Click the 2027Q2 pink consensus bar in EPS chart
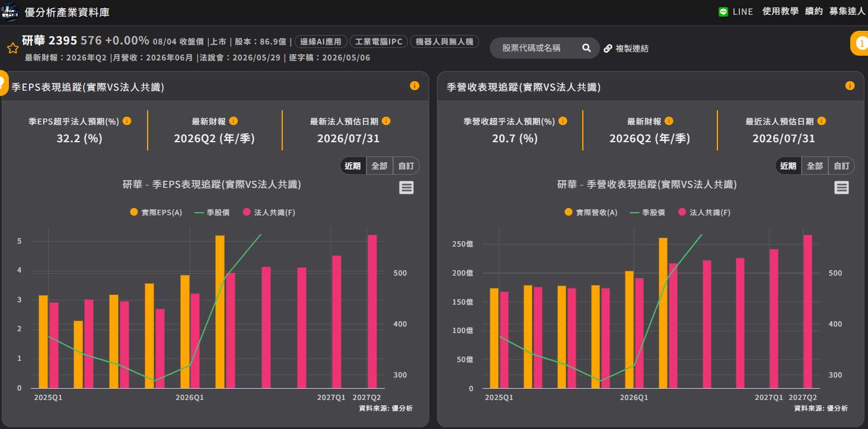The width and height of the screenshot is (868, 429). 372,312
